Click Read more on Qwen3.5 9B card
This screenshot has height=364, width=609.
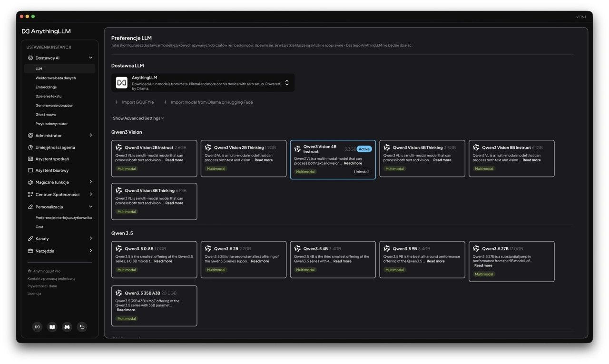(436, 261)
